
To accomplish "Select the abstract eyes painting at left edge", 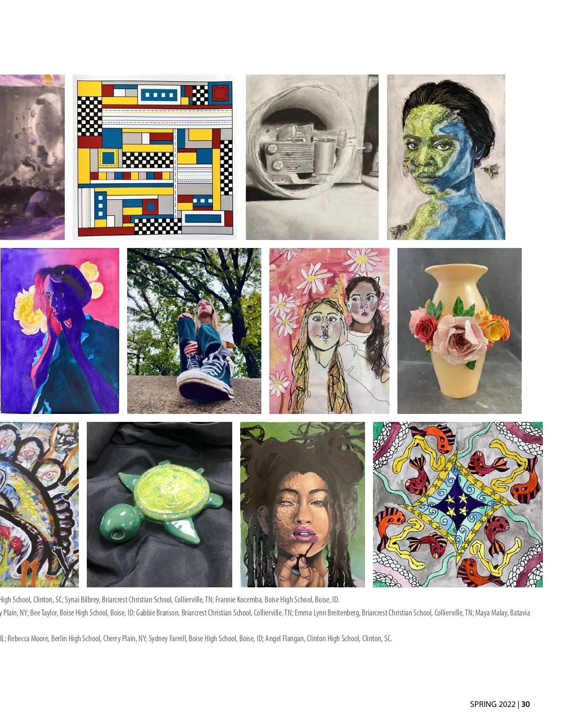I will pos(39,504).
